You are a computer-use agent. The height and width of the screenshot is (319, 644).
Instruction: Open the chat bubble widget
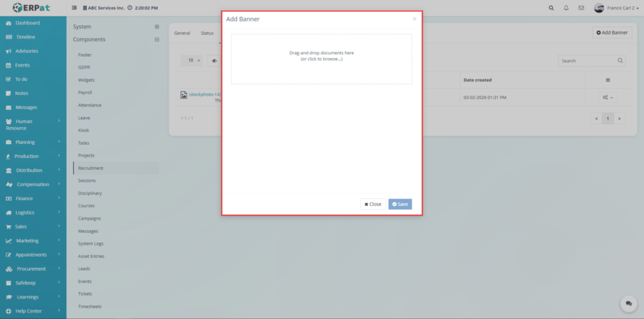[628, 303]
